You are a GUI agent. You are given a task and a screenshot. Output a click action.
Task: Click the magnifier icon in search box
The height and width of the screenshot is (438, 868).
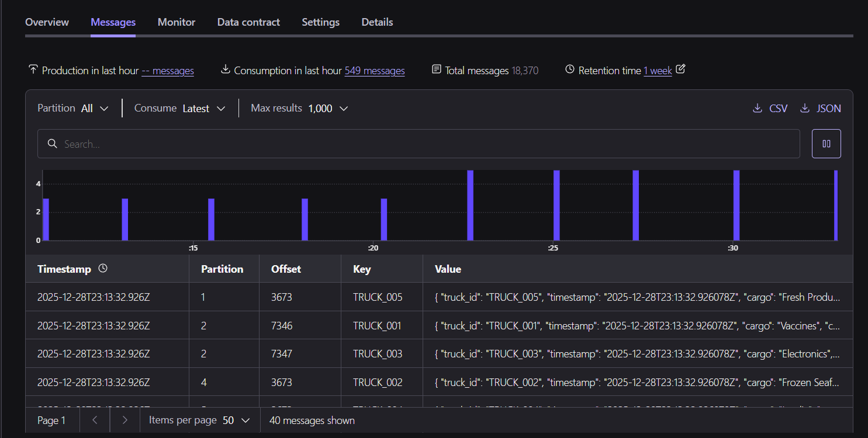pos(52,144)
